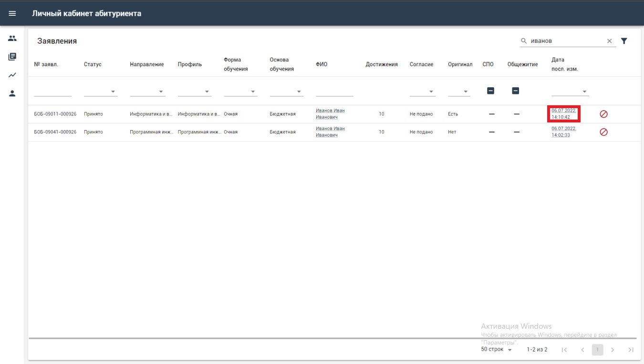Open the 50 строк rows-per-page dropdown
644x364 pixels.
click(x=496, y=350)
